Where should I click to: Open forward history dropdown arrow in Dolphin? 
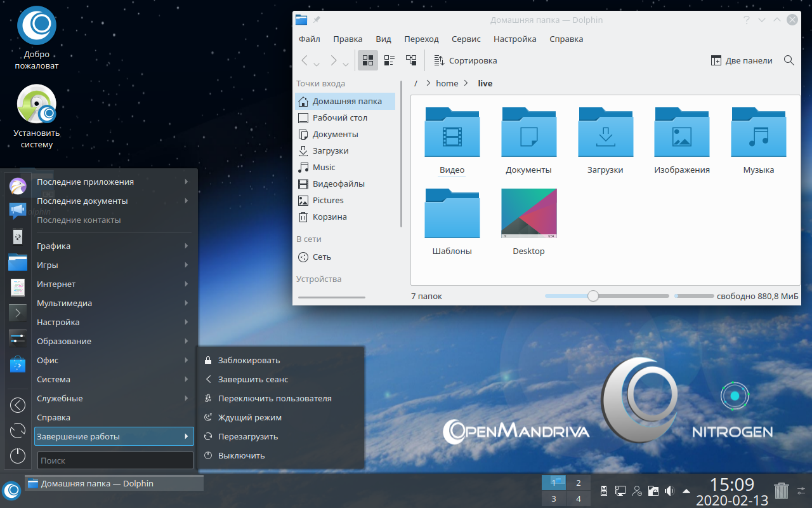[346, 64]
